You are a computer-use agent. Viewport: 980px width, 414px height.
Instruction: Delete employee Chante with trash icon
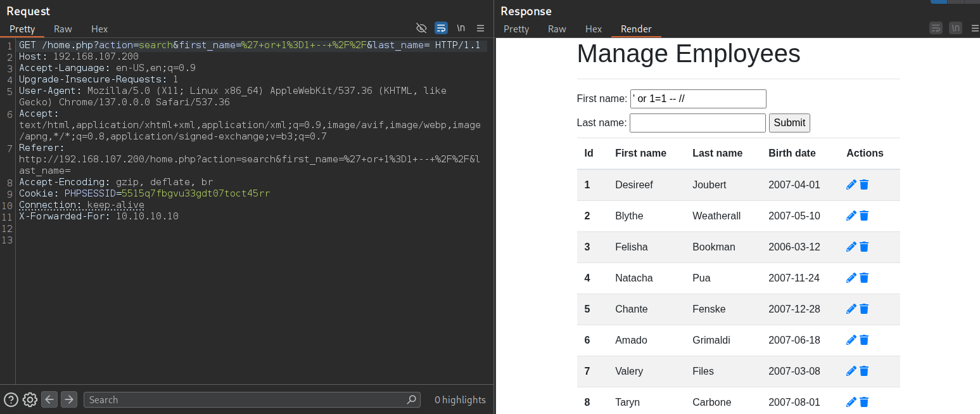(864, 309)
